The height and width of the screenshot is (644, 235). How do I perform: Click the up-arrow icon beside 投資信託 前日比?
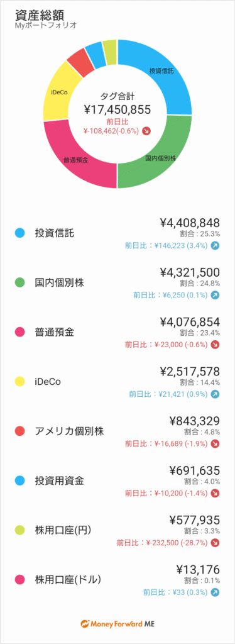tap(216, 246)
